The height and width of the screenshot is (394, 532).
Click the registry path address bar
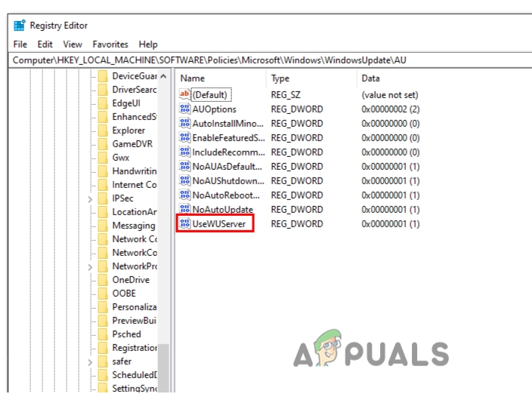[x=270, y=60]
